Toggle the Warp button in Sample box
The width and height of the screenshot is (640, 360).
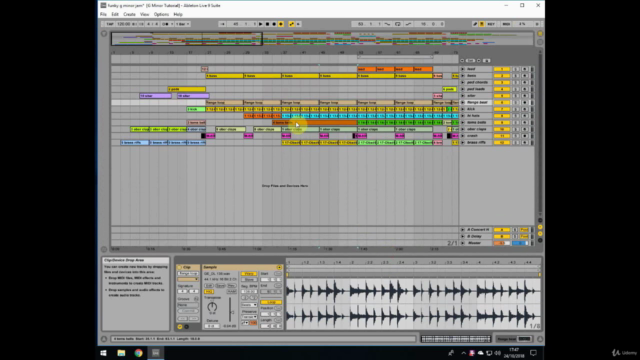[x=249, y=274]
